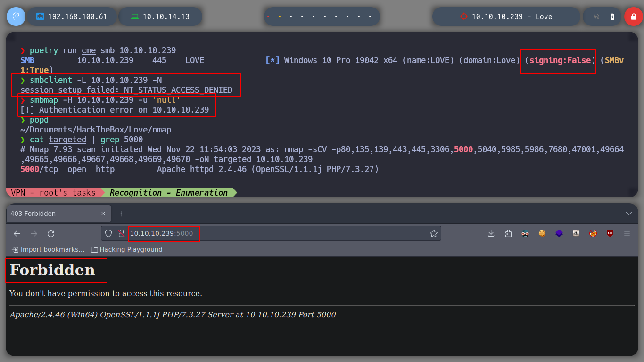
Task: Click the battery status icon
Action: point(612,16)
